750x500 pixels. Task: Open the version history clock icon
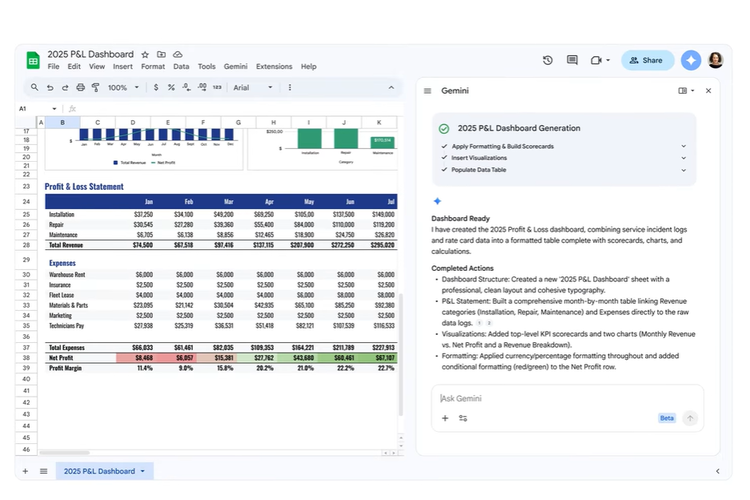coord(548,60)
